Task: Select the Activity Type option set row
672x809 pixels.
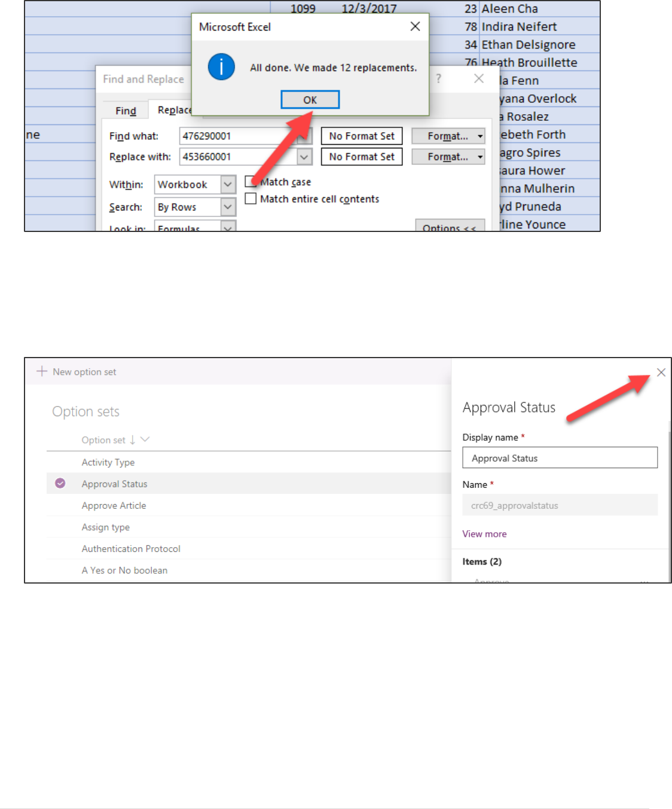Action: tap(249, 462)
